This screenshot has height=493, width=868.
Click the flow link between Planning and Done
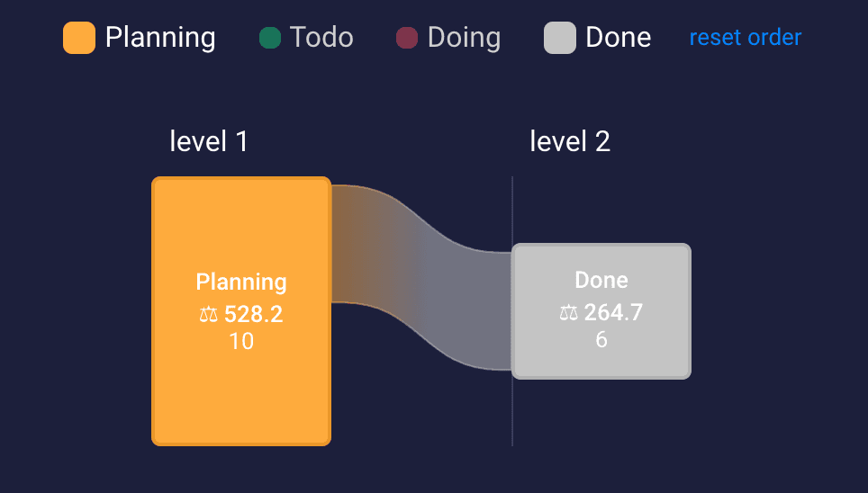(x=421, y=277)
